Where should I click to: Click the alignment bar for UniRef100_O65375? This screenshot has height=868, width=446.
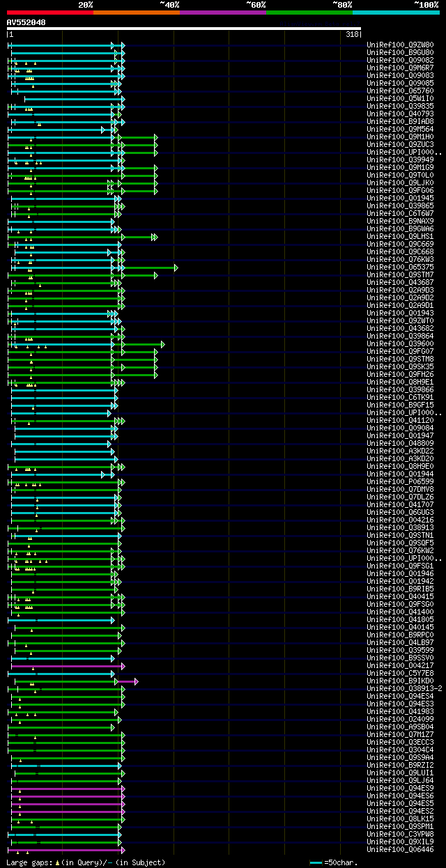tap(95, 268)
